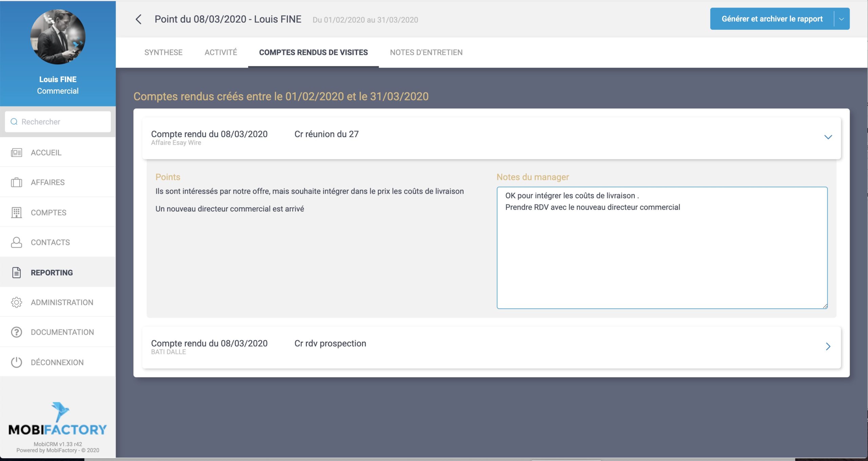
Task: Select the AFFAIRES briefcase icon
Action: tap(17, 182)
